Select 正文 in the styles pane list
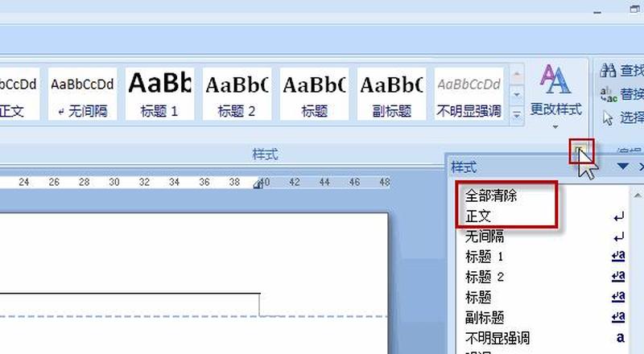 (x=477, y=216)
